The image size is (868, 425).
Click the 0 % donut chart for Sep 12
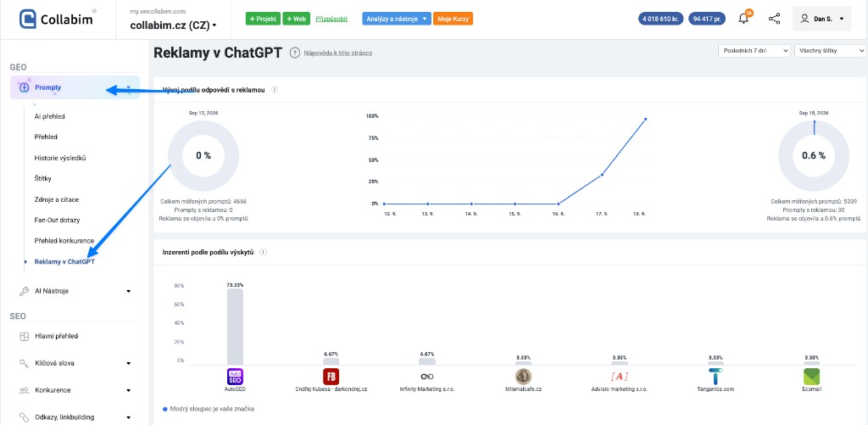point(203,156)
